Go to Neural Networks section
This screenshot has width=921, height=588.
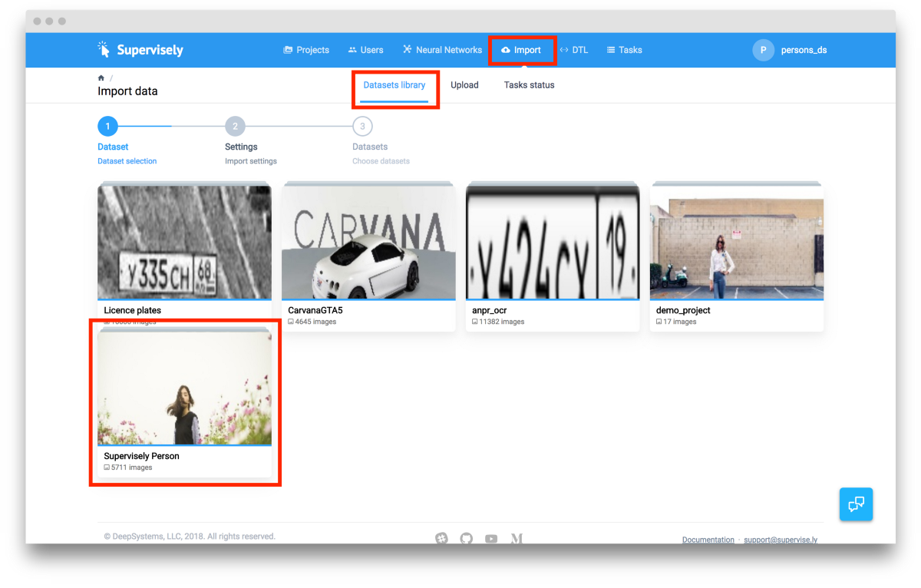pyautogui.click(x=442, y=50)
